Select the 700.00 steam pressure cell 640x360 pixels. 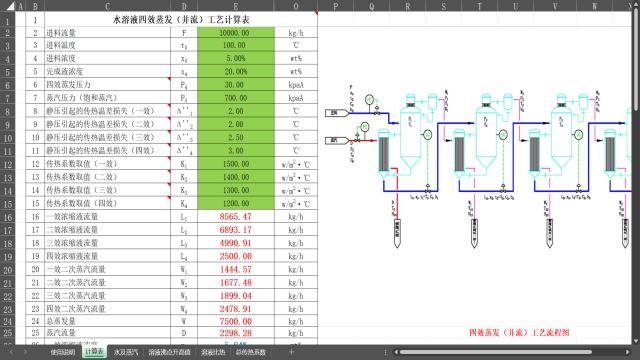[236, 98]
